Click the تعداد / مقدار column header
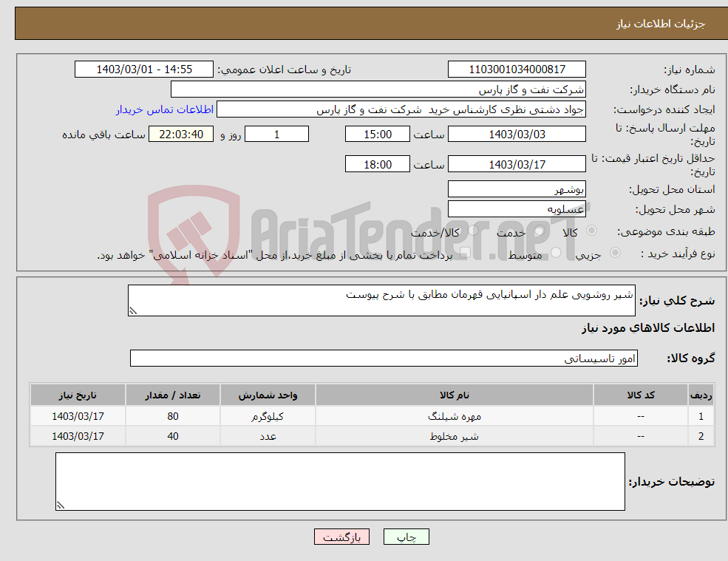Screen dimensions: 728x561 (x=173, y=395)
